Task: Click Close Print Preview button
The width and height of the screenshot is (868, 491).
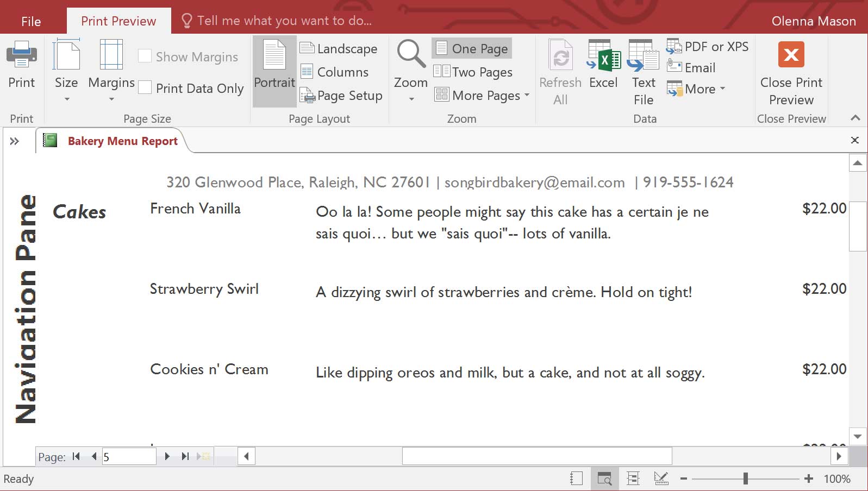Action: (791, 71)
